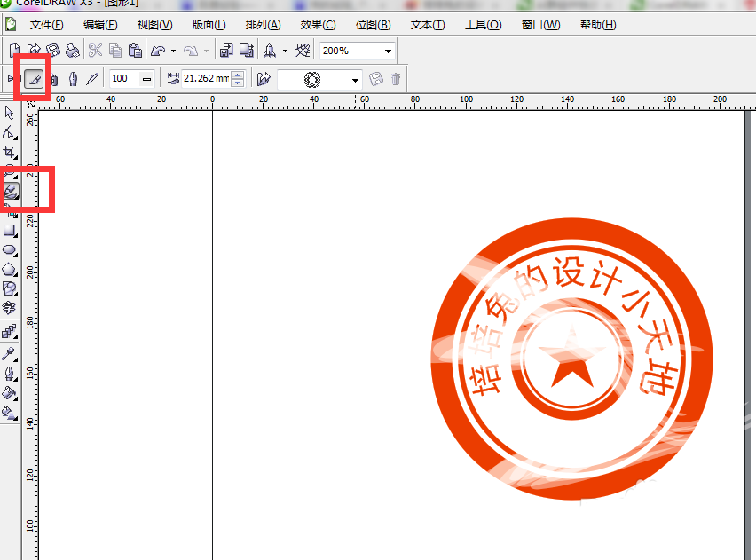Select the Ellipse tool
The width and height of the screenshot is (756, 560).
click(9, 251)
